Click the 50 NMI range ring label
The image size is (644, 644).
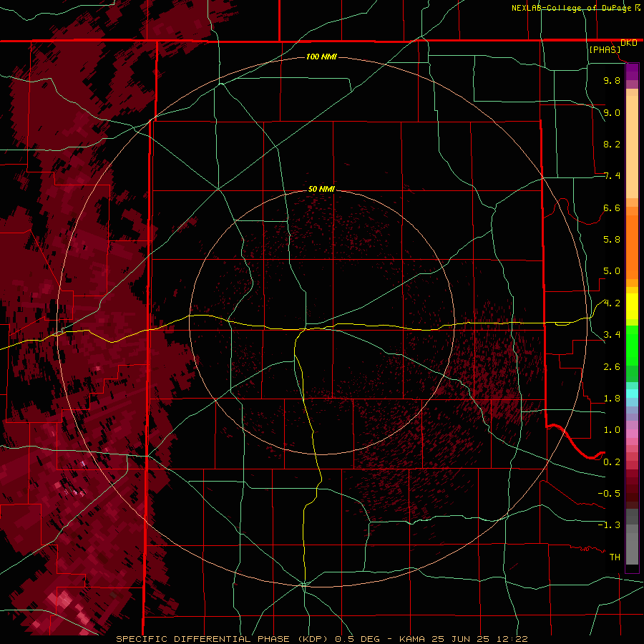click(321, 189)
